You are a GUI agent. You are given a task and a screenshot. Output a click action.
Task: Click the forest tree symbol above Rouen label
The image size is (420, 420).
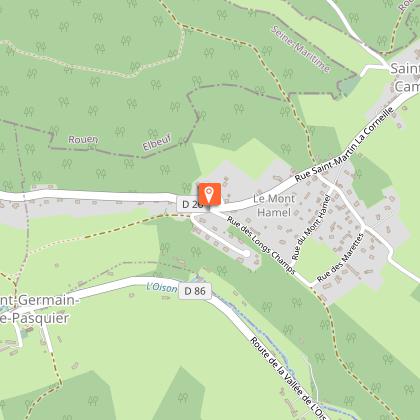(93, 110)
